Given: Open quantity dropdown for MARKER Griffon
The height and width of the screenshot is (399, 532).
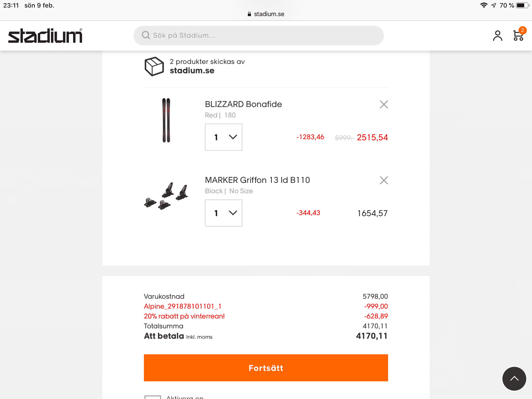Looking at the screenshot, I should (223, 213).
